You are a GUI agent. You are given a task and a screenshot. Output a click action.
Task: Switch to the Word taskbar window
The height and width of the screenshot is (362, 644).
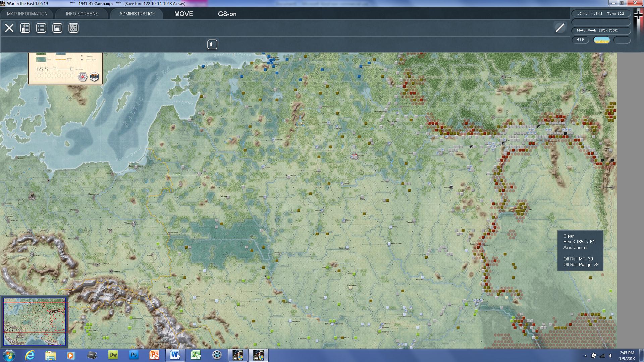(175, 355)
